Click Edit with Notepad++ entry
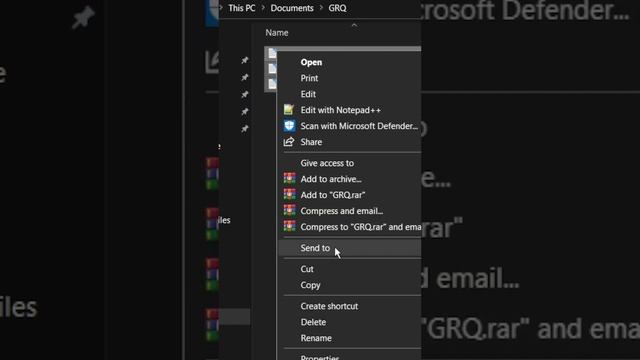Image resolution: width=640 pixels, height=360 pixels. pyautogui.click(x=340, y=110)
